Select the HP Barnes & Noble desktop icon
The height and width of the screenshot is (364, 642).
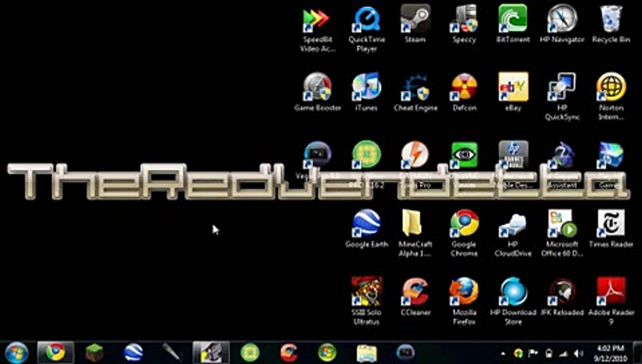[513, 155]
